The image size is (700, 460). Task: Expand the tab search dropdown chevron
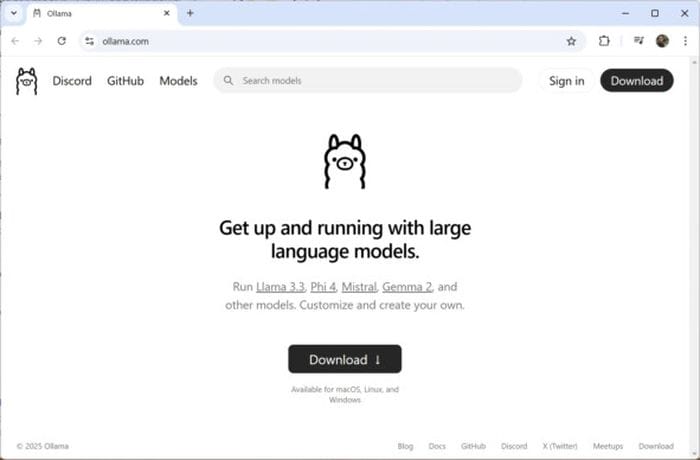14,13
